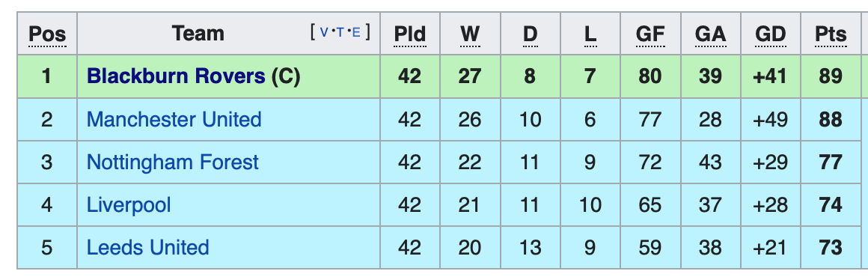This screenshot has height=280, width=868.
Task: Click the E edit-template link
Action: (356, 33)
